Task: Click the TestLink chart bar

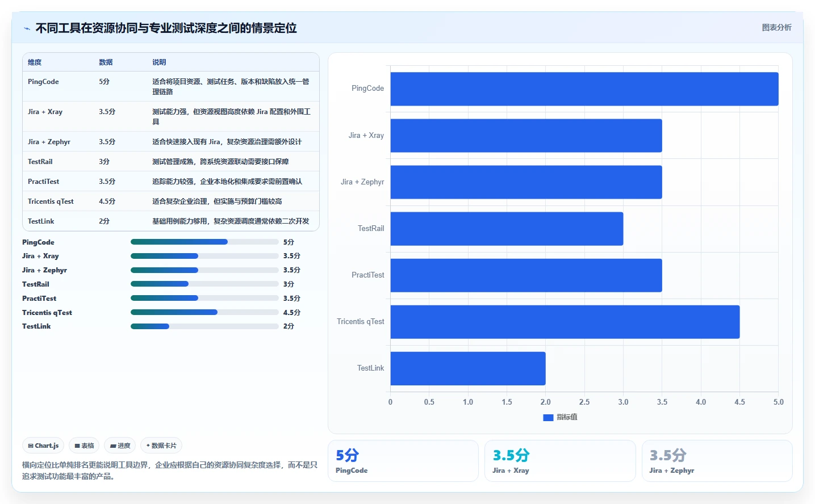Action: point(468,368)
